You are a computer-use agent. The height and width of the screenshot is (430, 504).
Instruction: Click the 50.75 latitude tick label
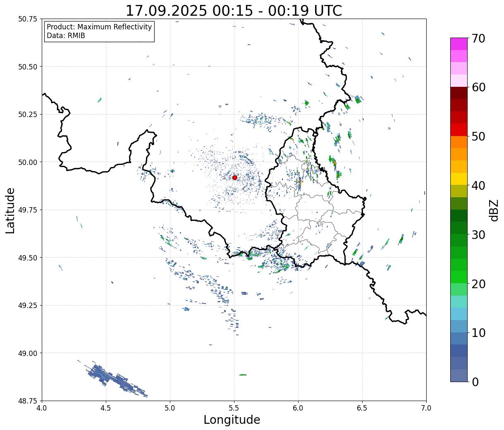click(x=27, y=19)
